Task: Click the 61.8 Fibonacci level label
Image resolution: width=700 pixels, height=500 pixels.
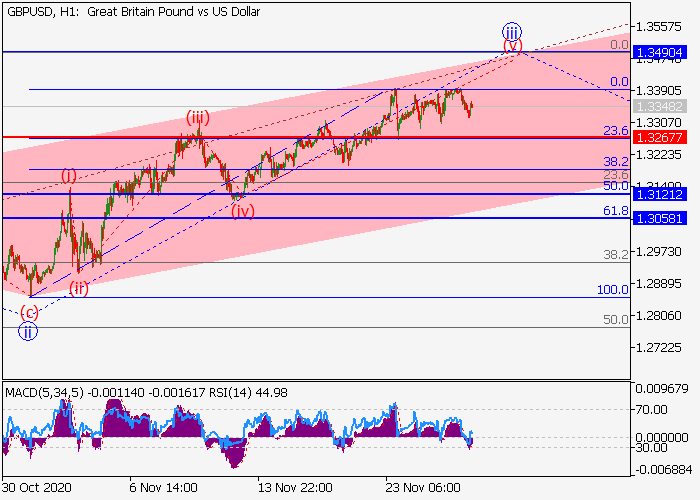Action: (x=616, y=210)
